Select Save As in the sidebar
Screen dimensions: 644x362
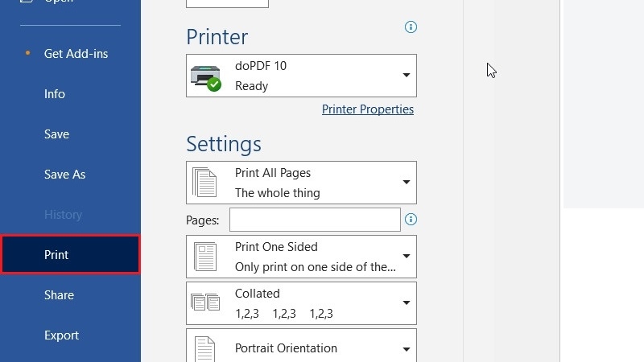point(65,175)
